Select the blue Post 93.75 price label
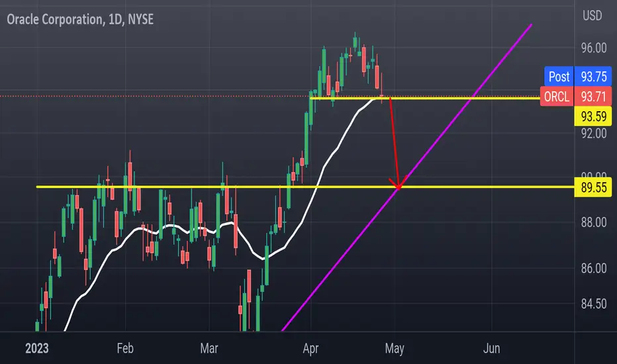This screenshot has height=364, width=617. [578, 76]
